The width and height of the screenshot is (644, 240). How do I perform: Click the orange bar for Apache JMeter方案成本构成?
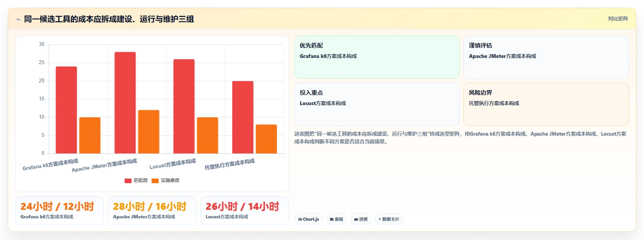coord(149,132)
